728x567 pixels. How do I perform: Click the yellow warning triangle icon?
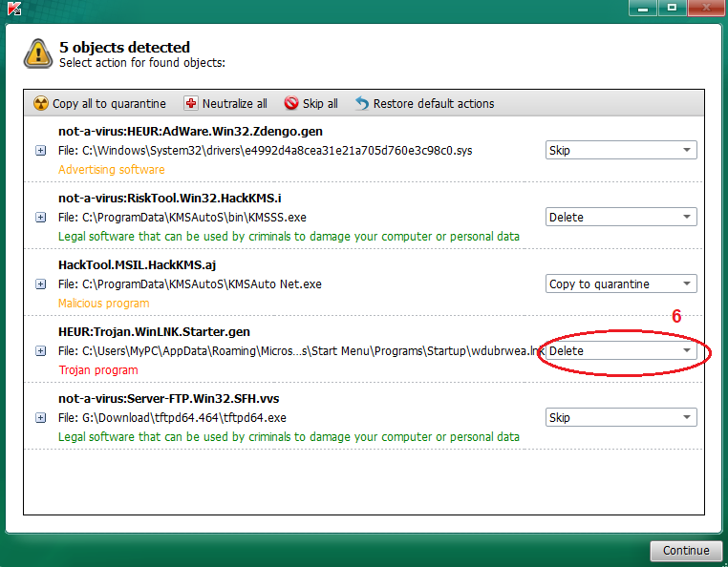(38, 53)
